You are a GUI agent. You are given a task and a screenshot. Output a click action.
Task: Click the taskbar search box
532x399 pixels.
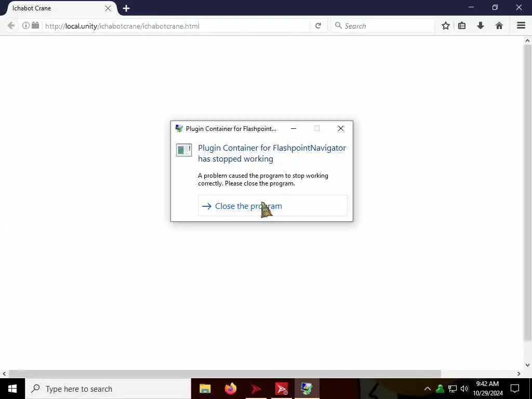[108, 389]
